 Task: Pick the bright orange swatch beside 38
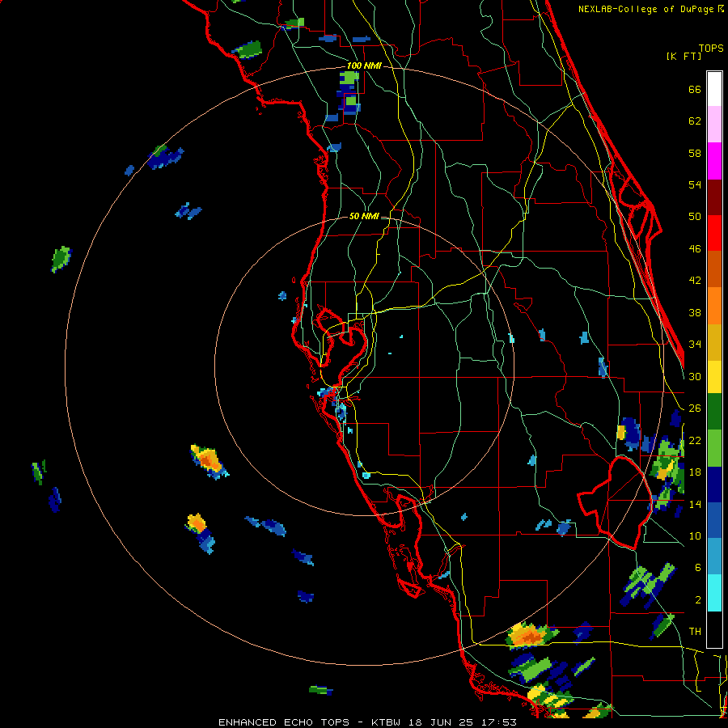click(714, 306)
